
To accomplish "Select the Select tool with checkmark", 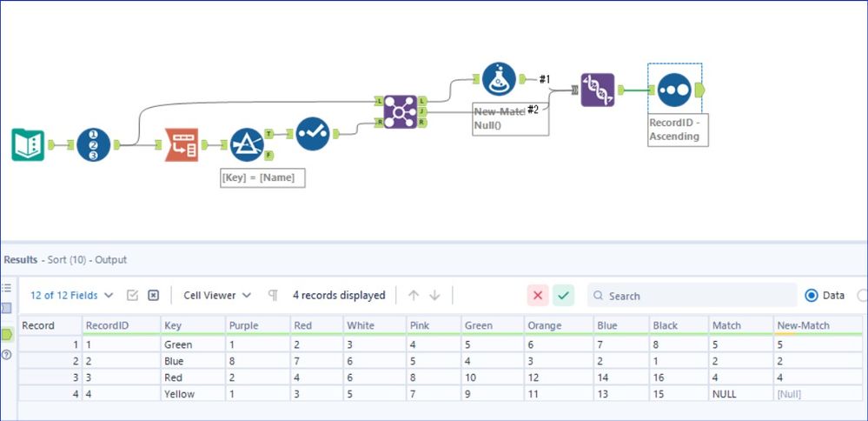I will click(313, 133).
